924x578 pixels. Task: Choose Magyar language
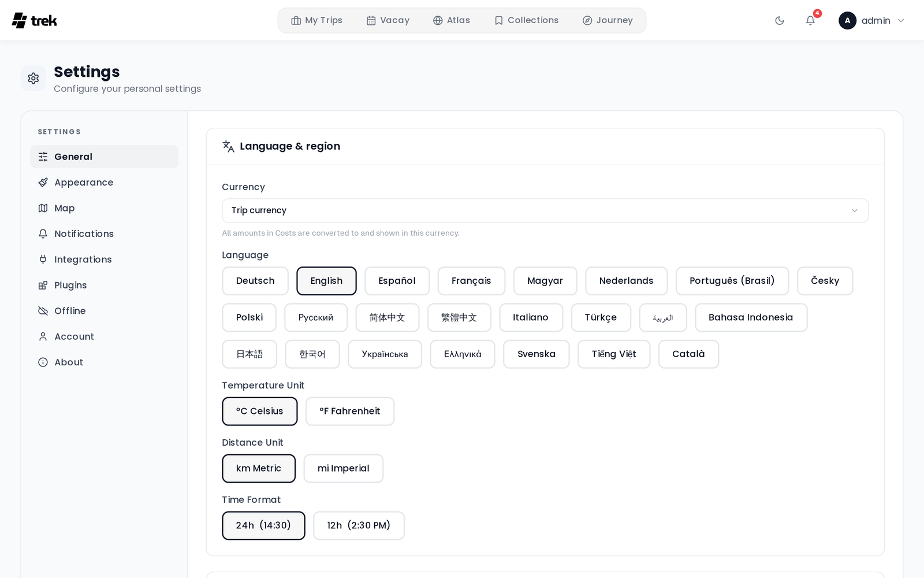click(x=545, y=281)
